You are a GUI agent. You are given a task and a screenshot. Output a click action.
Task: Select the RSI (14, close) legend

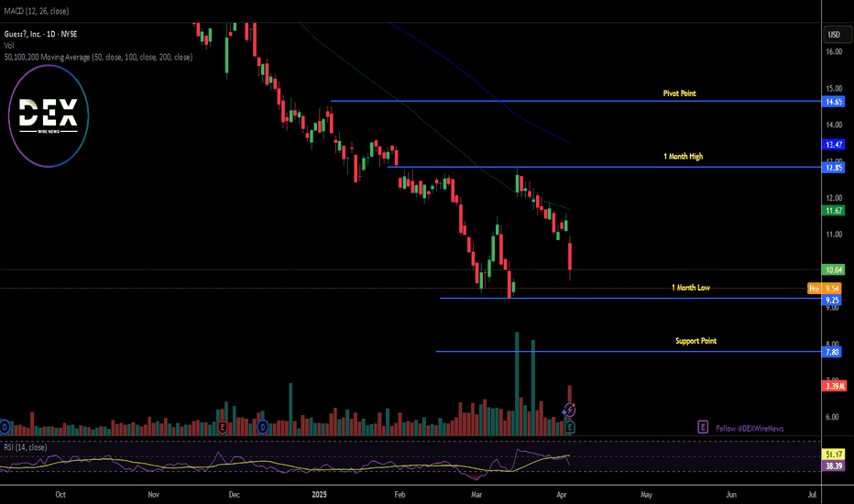26,447
